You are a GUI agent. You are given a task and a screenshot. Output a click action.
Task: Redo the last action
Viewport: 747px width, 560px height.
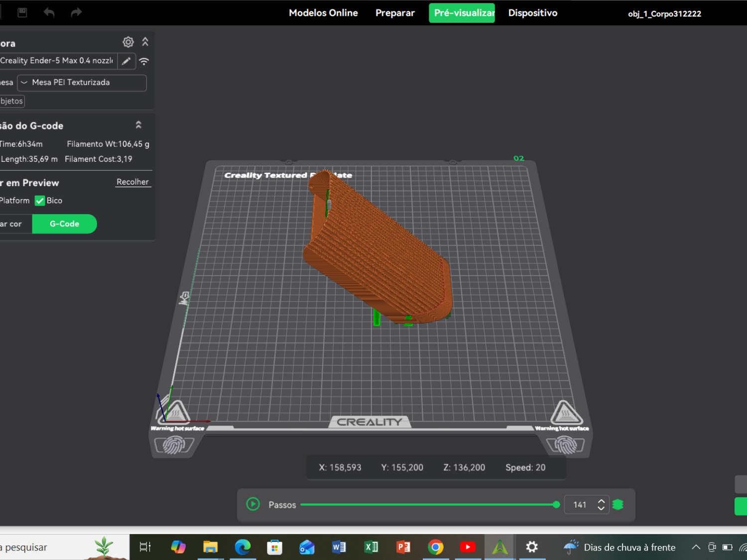pyautogui.click(x=76, y=12)
